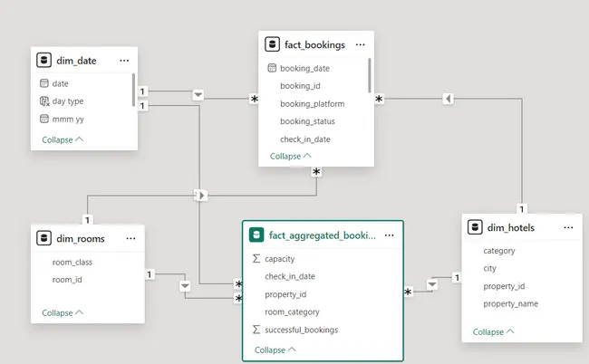The width and height of the screenshot is (589, 364).
Task: Collapse the dim_hotels table
Action: 493,331
